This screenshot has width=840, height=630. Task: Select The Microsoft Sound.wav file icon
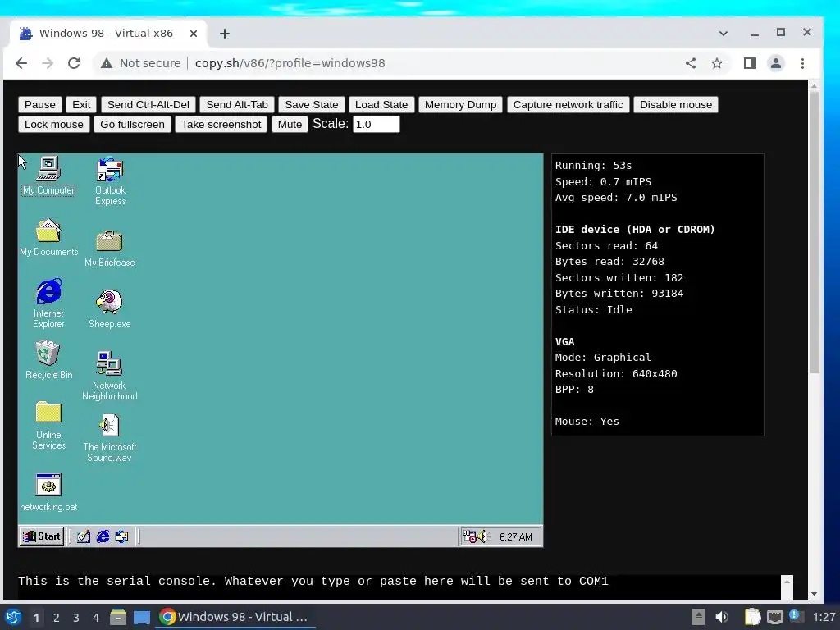(109, 438)
